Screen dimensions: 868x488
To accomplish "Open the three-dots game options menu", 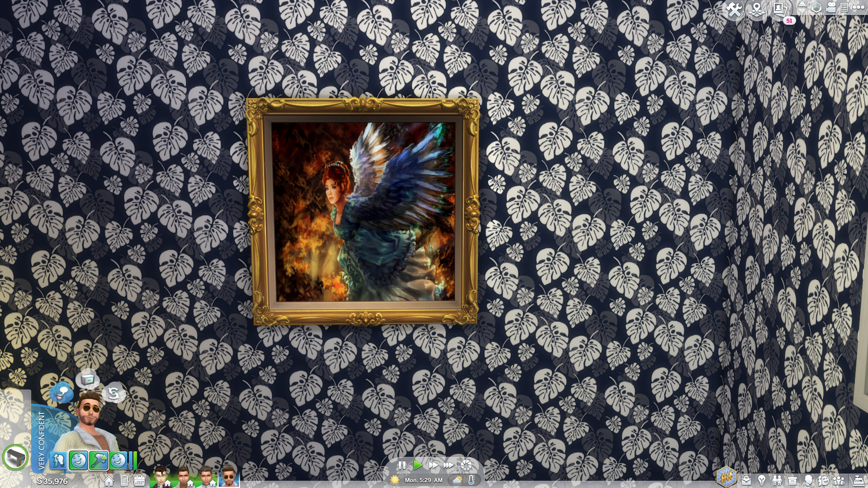I will (858, 7).
